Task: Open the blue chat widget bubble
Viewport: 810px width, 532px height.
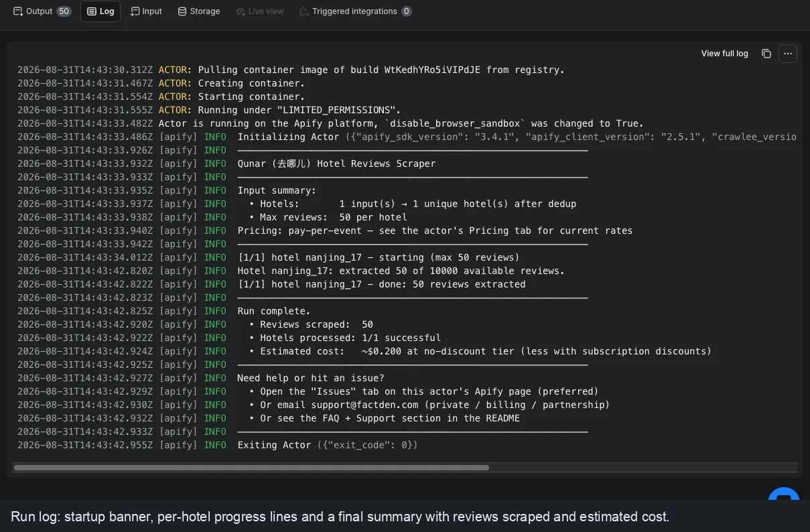Action: coord(784,494)
